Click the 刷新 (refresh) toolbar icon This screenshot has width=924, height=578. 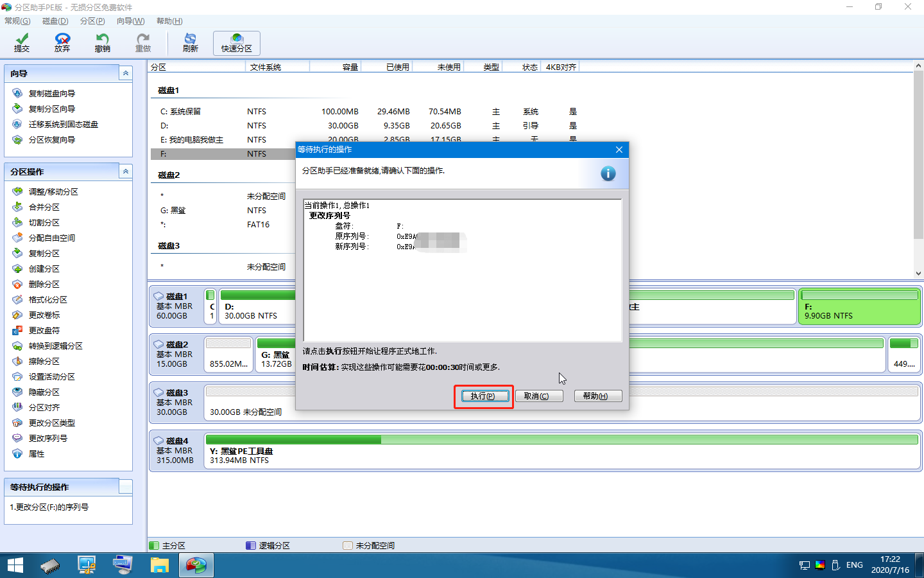pos(191,43)
